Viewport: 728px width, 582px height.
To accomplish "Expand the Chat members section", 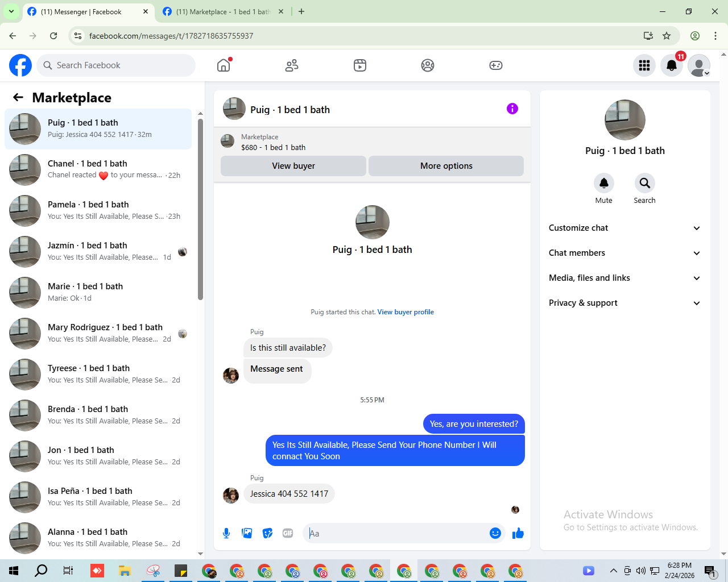I will [624, 253].
